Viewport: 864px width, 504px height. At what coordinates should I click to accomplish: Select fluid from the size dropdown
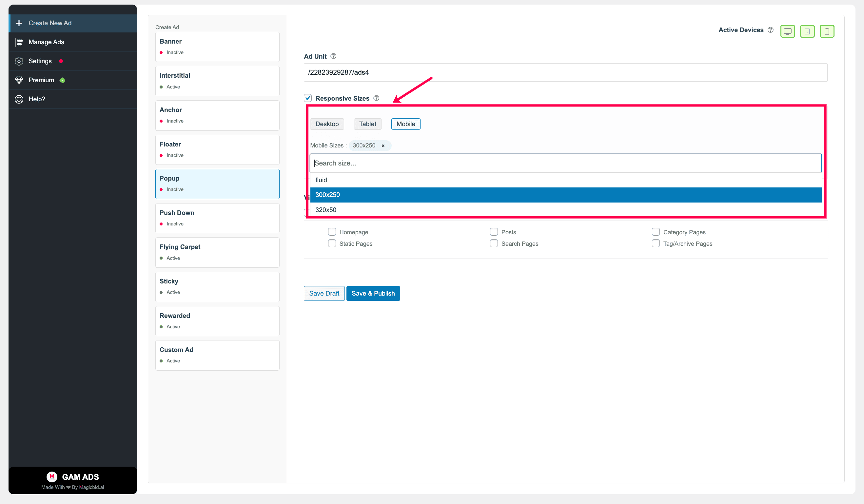pos(566,180)
